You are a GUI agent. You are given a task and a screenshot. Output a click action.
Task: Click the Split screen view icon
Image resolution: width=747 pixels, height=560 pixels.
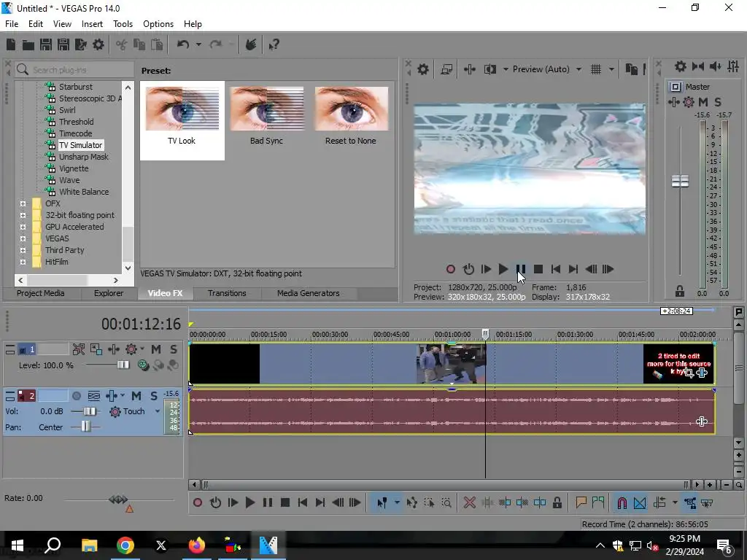click(489, 69)
